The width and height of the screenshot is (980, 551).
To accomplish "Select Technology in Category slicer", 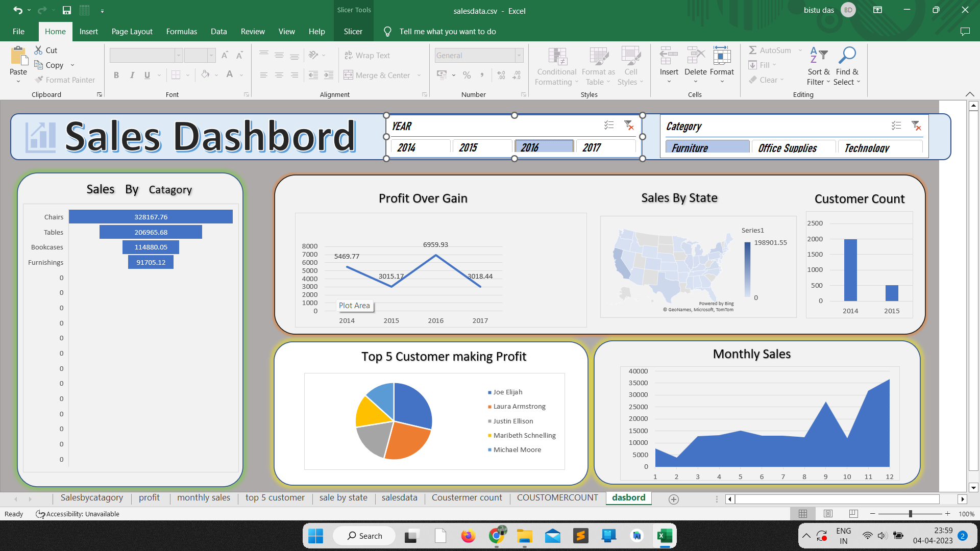I will click(880, 147).
